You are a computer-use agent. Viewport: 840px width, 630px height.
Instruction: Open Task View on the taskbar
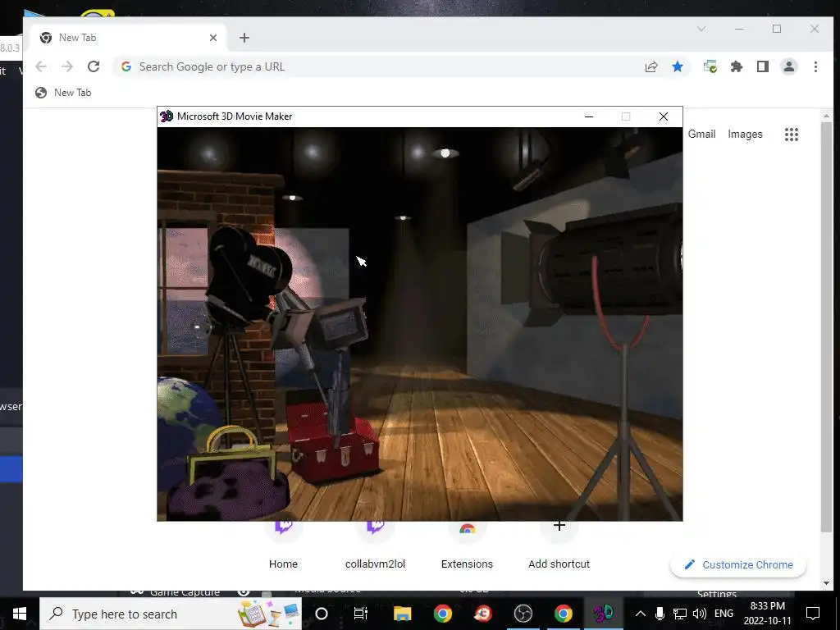point(361,614)
